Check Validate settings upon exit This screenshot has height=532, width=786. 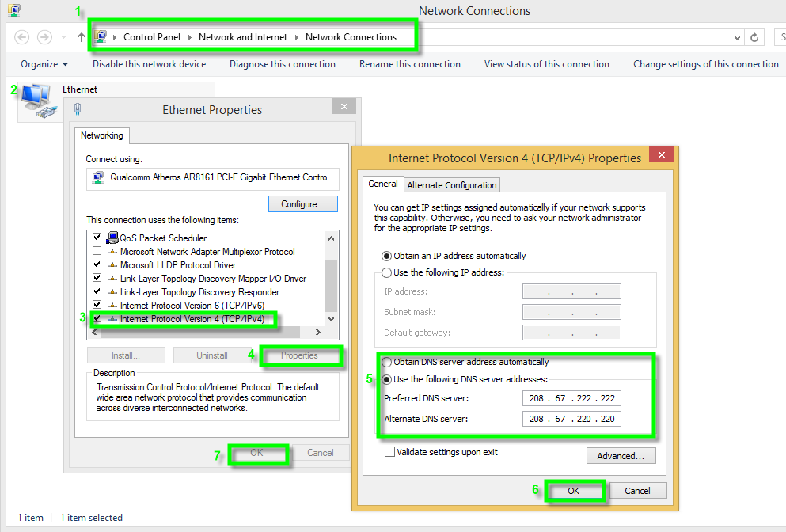[389, 452]
